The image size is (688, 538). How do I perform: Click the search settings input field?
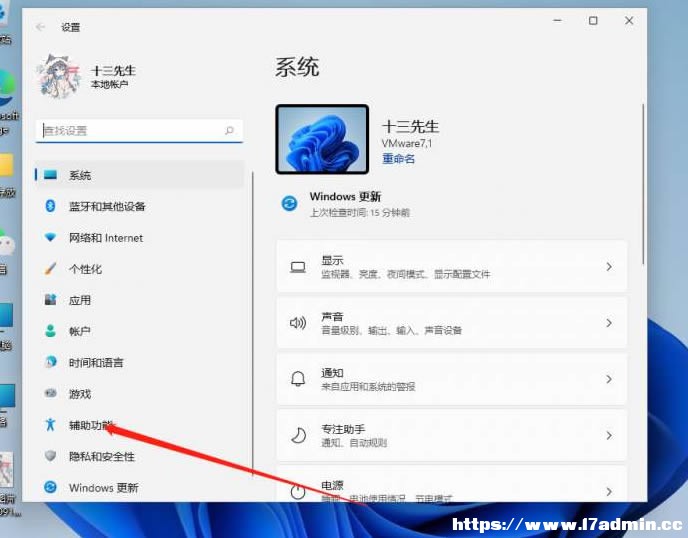click(x=139, y=130)
